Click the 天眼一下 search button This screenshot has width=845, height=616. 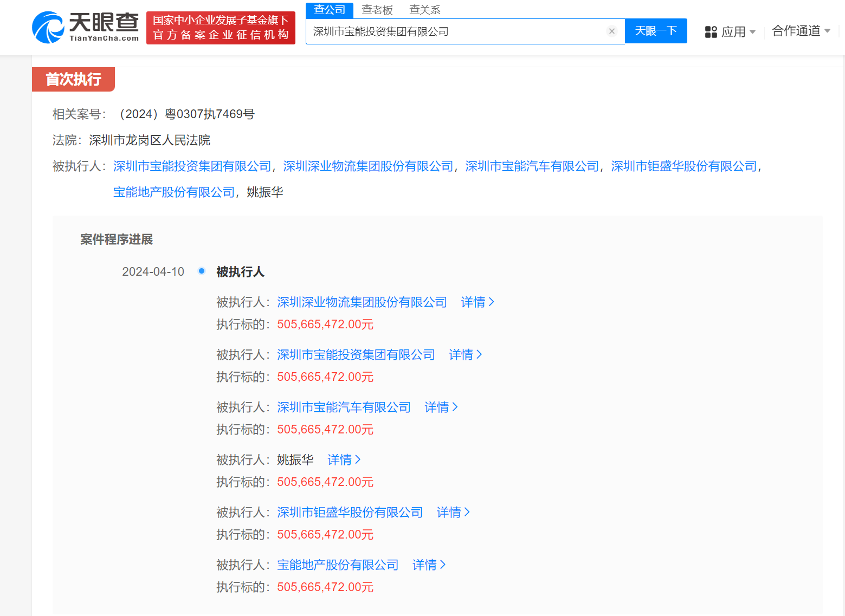tap(656, 31)
